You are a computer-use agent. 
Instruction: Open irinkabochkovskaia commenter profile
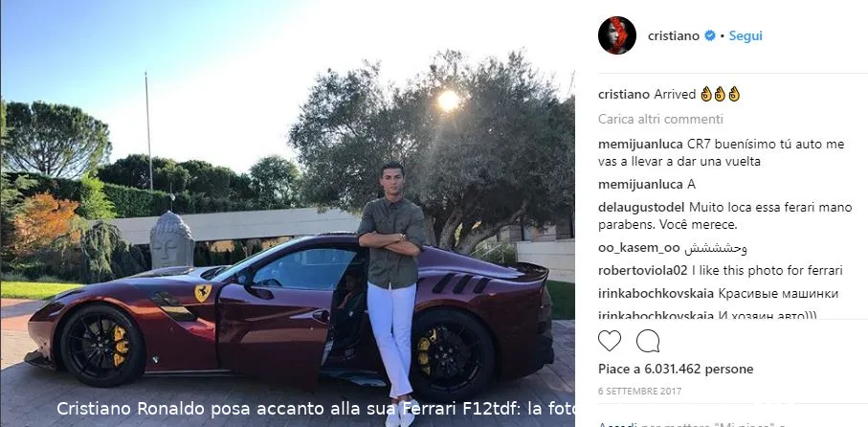(656, 294)
